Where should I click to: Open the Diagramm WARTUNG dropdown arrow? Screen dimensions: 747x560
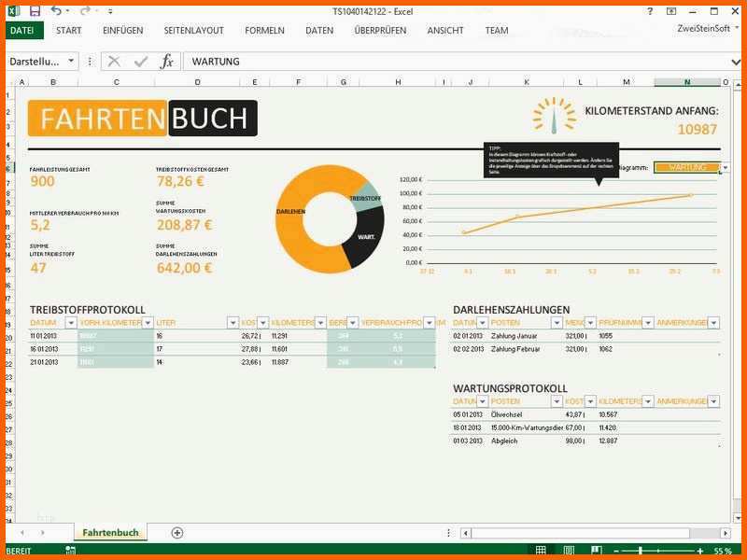pos(726,168)
